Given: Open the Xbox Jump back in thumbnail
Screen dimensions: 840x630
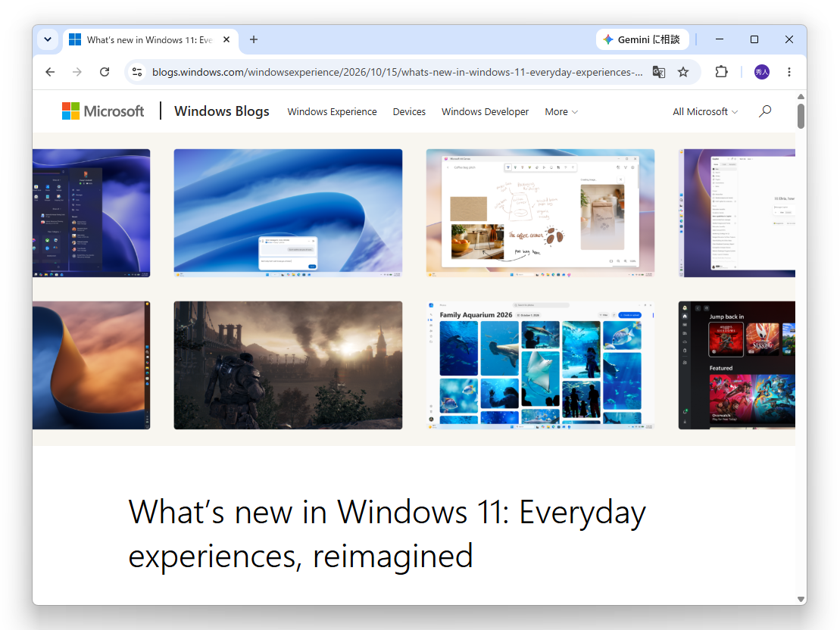Looking at the screenshot, I should pos(736,365).
